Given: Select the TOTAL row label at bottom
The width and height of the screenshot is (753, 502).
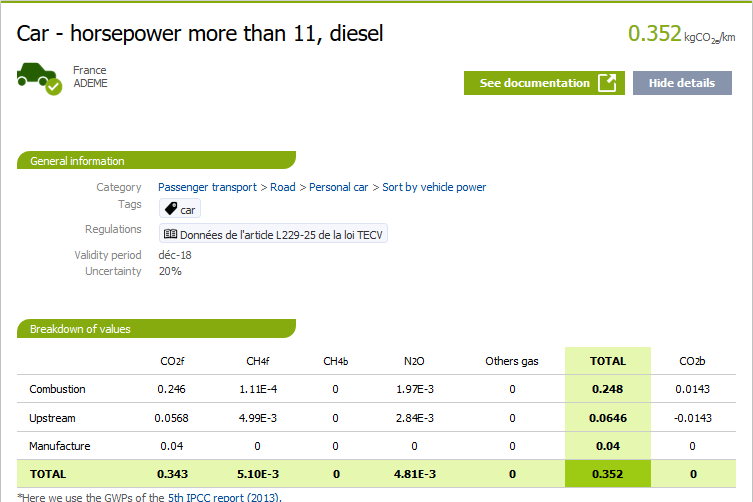Looking at the screenshot, I should coord(48,474).
